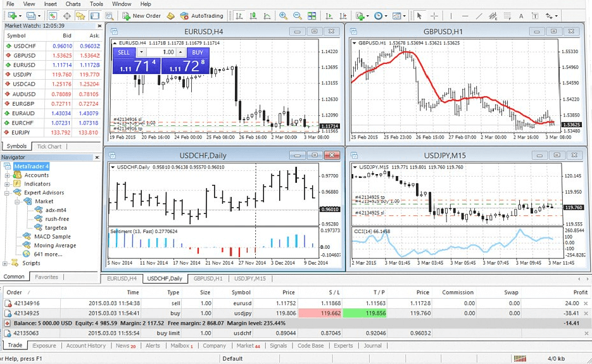Open the Profiles toolbar icon
Image resolution: width=592 pixels, height=364 pixels.
pos(30,16)
